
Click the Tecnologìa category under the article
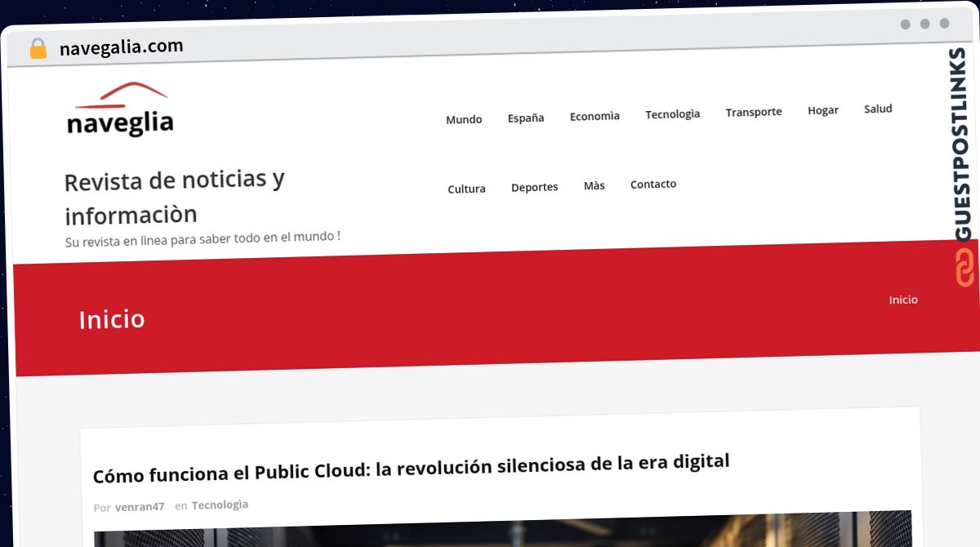point(220,505)
